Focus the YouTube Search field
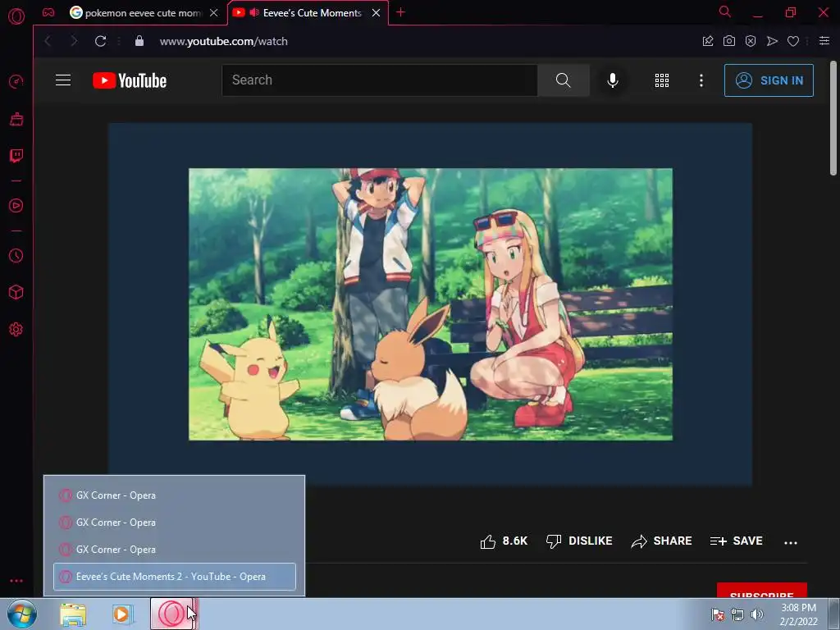The image size is (840, 630). pyautogui.click(x=380, y=80)
